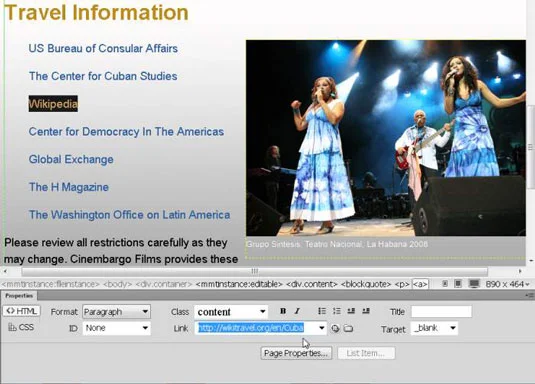The height and width of the screenshot is (384, 535).
Task: Select the <div.content> tag in tag selector
Action: [312, 284]
